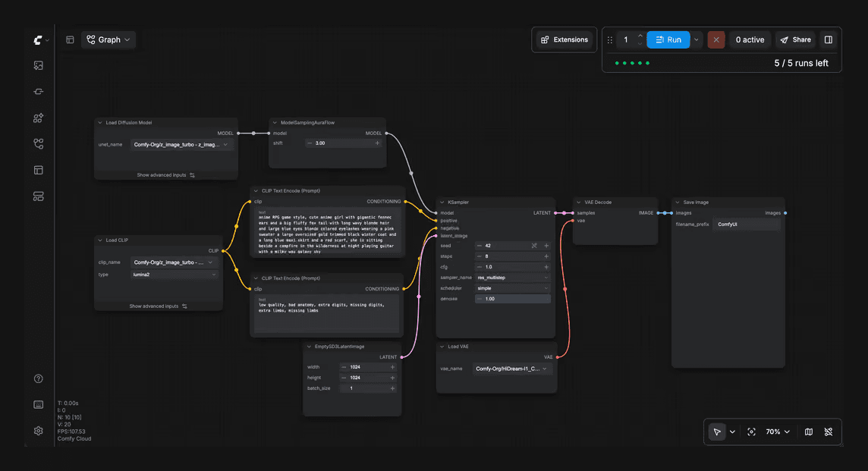Click the filename_prefix ComfyUI field
This screenshot has height=471, width=868.
coord(746,225)
